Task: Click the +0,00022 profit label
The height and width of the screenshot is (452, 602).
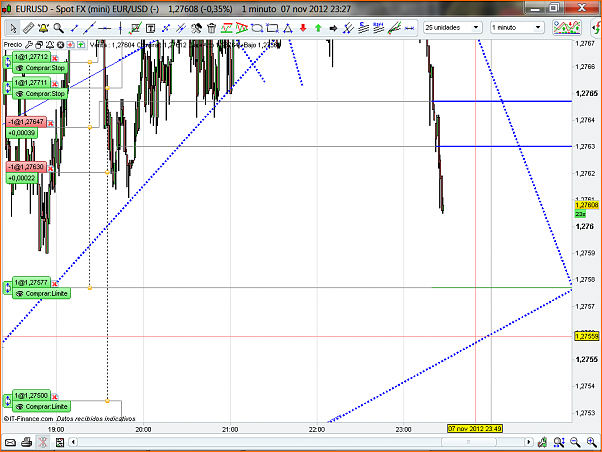Action: [22, 178]
